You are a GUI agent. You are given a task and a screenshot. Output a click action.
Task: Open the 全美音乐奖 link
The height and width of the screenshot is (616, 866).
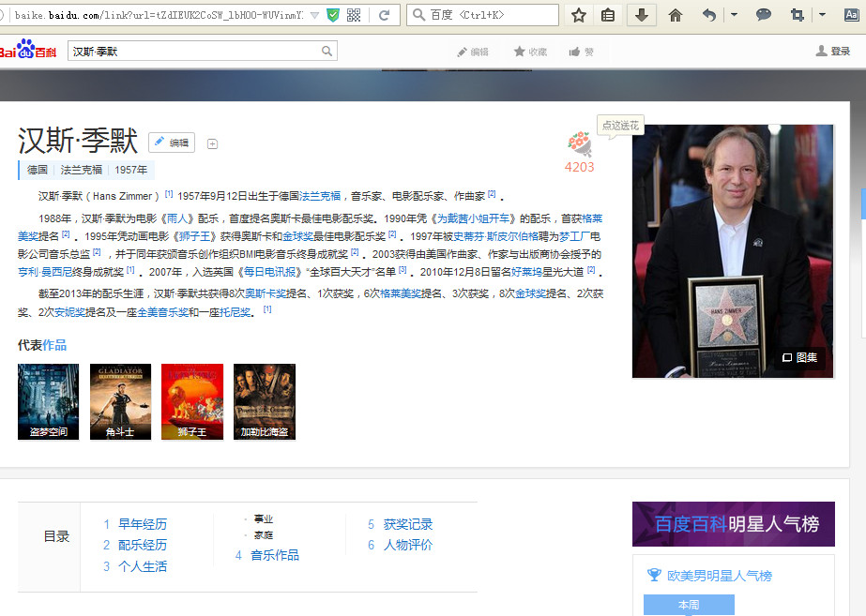[x=163, y=312]
